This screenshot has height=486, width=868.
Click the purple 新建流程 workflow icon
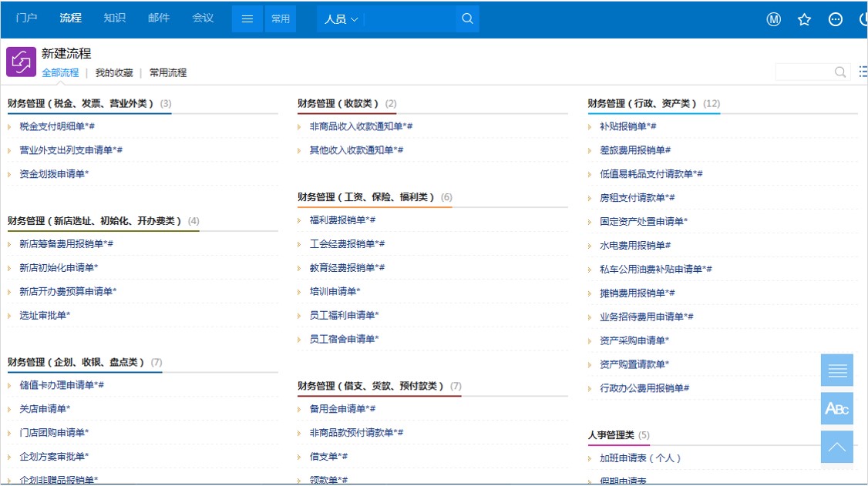tap(21, 62)
